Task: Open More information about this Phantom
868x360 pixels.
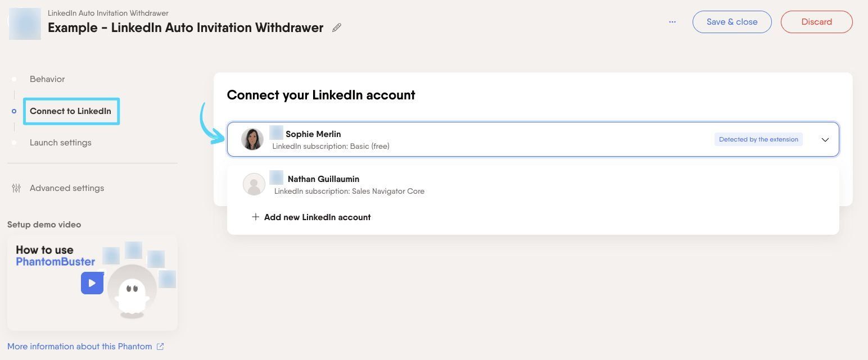Action: [79, 347]
